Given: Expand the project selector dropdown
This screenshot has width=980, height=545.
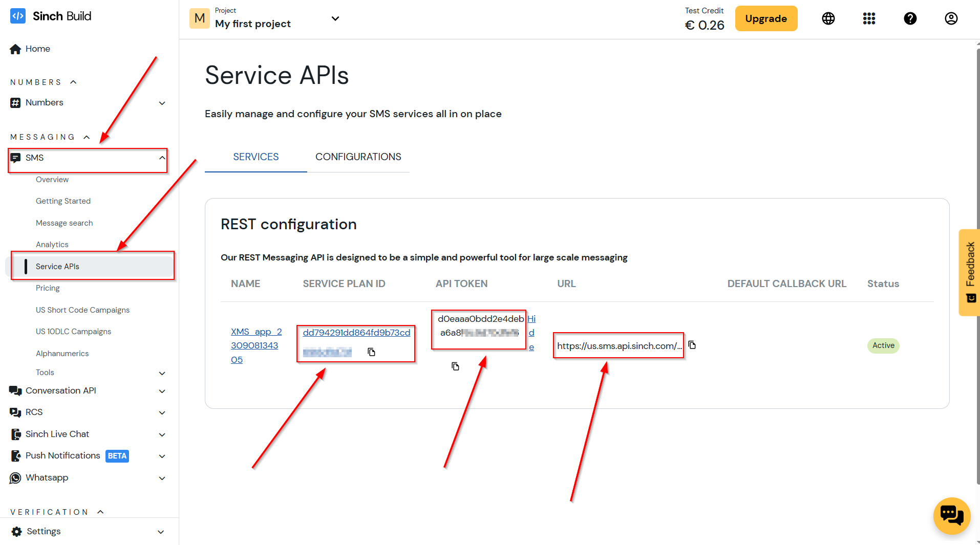Looking at the screenshot, I should click(335, 18).
